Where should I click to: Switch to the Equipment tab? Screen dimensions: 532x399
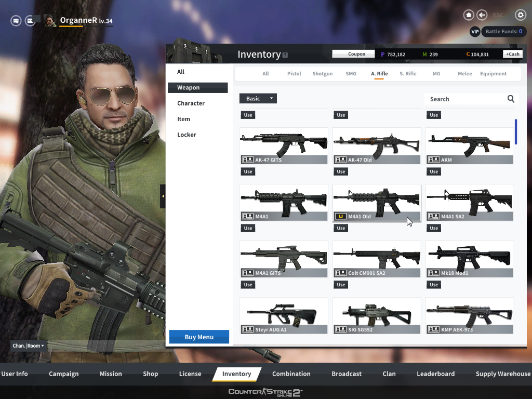click(494, 74)
